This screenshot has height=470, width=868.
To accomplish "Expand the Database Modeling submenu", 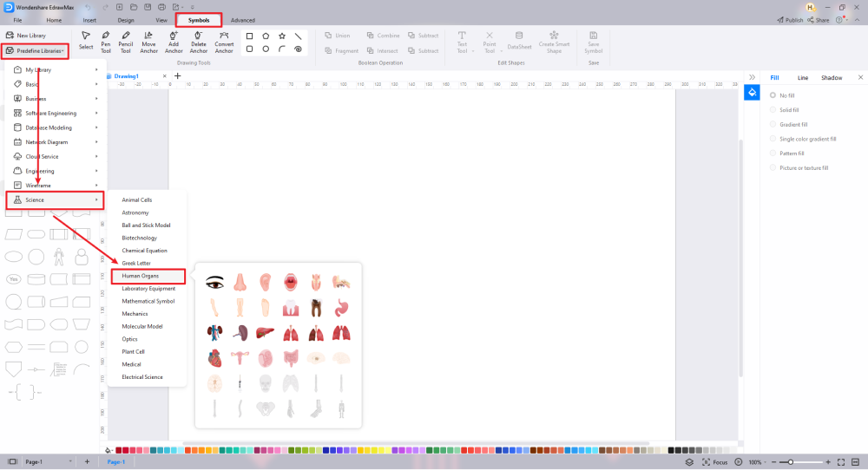I will (55, 127).
